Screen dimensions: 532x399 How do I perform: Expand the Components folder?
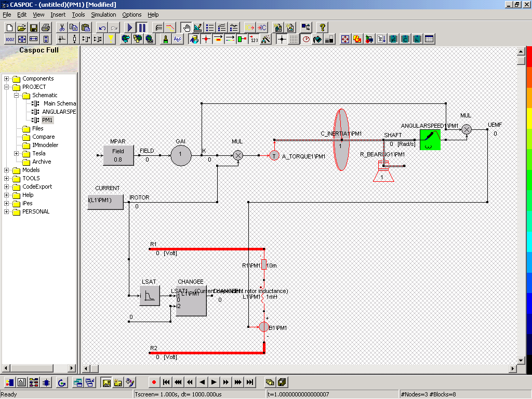(x=6, y=79)
